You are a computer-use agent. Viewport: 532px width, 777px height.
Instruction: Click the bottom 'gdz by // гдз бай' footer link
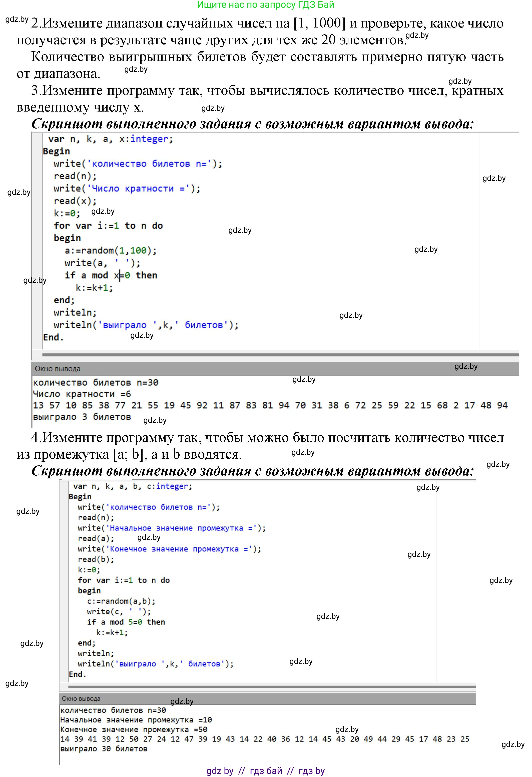pyautogui.click(x=265, y=771)
